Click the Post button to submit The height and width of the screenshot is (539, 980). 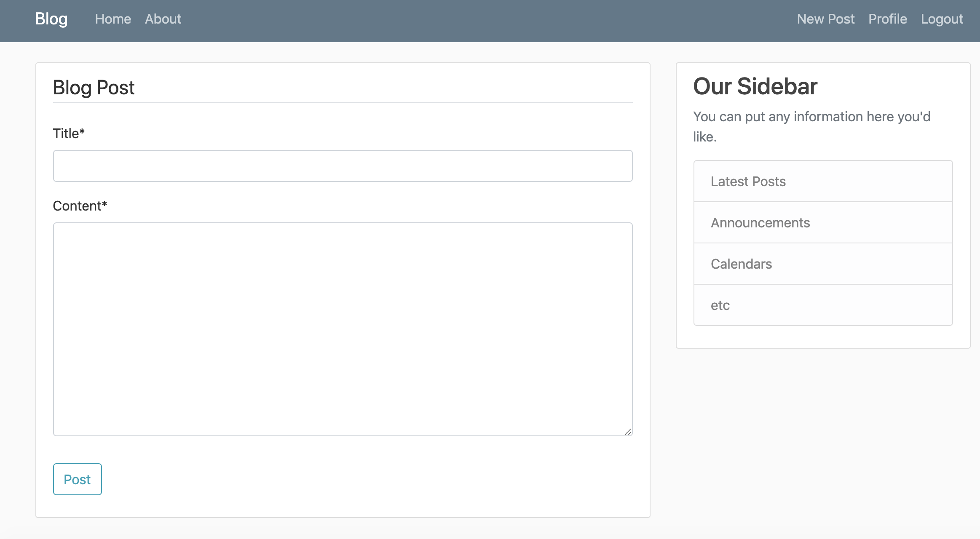pos(77,479)
